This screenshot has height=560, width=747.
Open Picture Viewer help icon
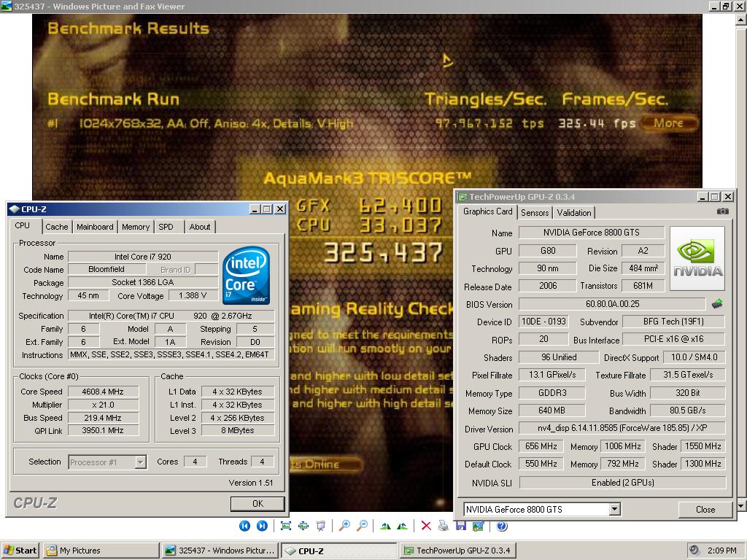(502, 526)
